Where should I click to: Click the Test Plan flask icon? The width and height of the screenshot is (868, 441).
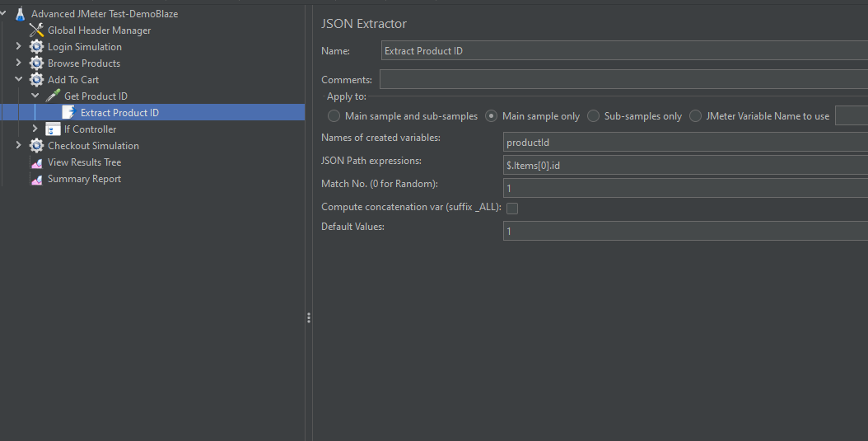click(21, 14)
